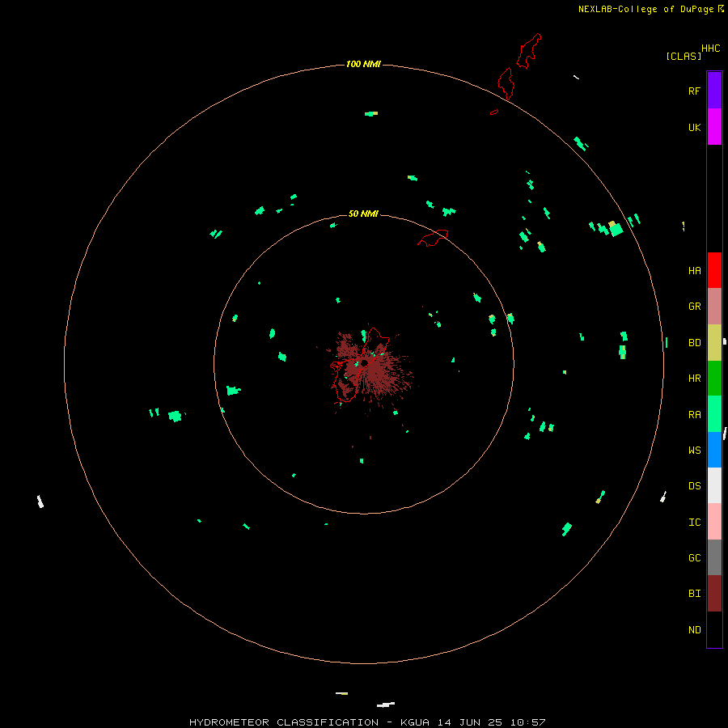
Task: Click the WS legend label
Action: 694,451
